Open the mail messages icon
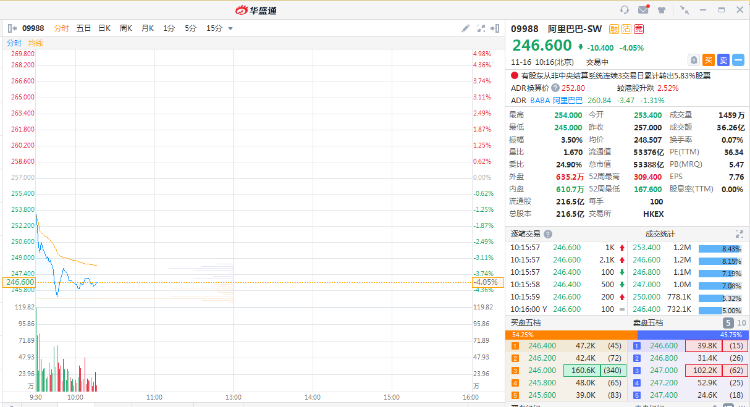The width and height of the screenshot is (750, 407). pos(643,10)
